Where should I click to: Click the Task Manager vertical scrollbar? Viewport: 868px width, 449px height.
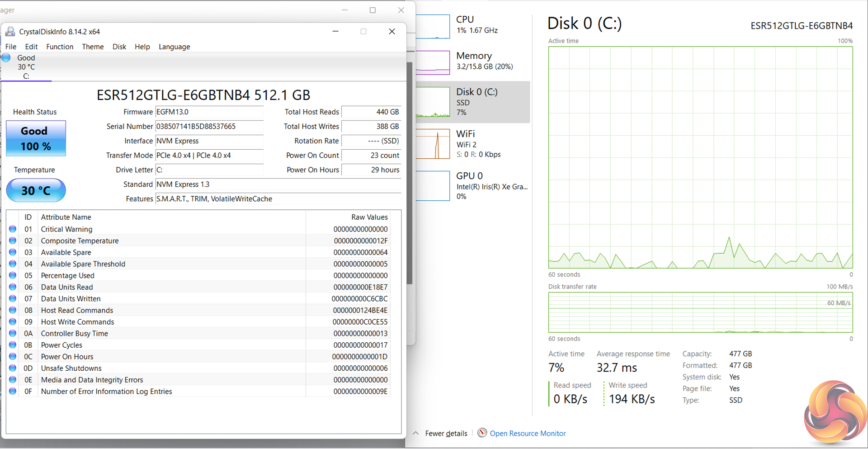pos(410,172)
